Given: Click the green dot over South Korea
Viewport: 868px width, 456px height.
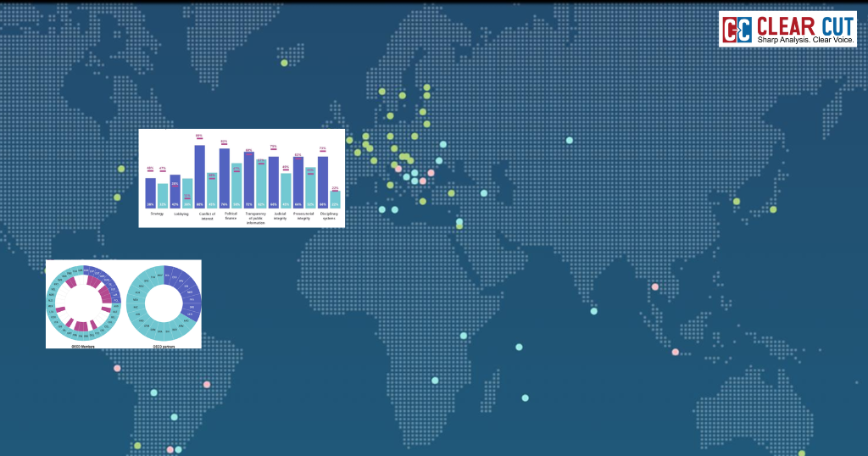Looking at the screenshot, I should pos(737,201).
